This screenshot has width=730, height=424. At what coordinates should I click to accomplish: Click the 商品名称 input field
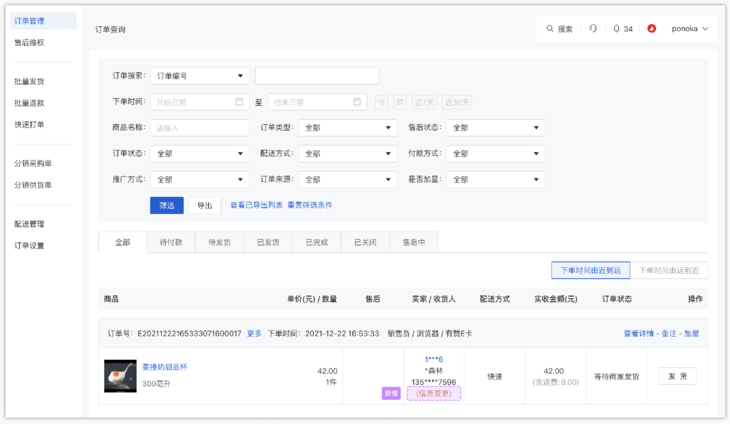pyautogui.click(x=200, y=128)
